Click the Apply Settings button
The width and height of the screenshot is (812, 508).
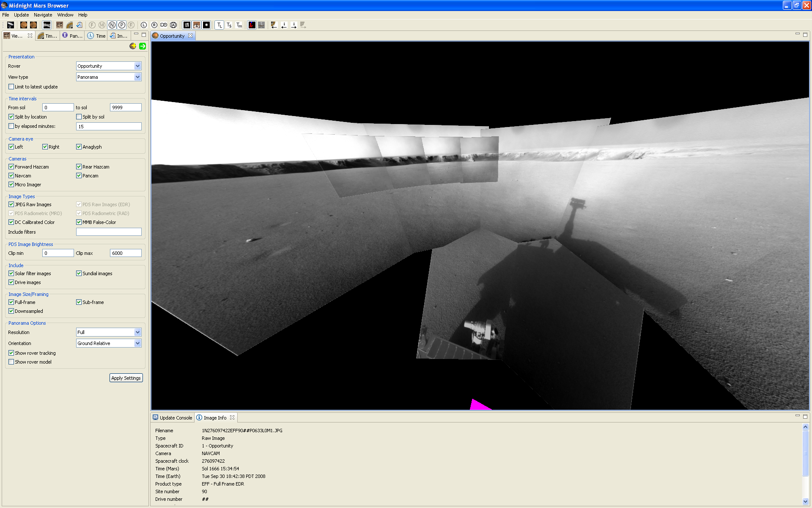pyautogui.click(x=126, y=378)
